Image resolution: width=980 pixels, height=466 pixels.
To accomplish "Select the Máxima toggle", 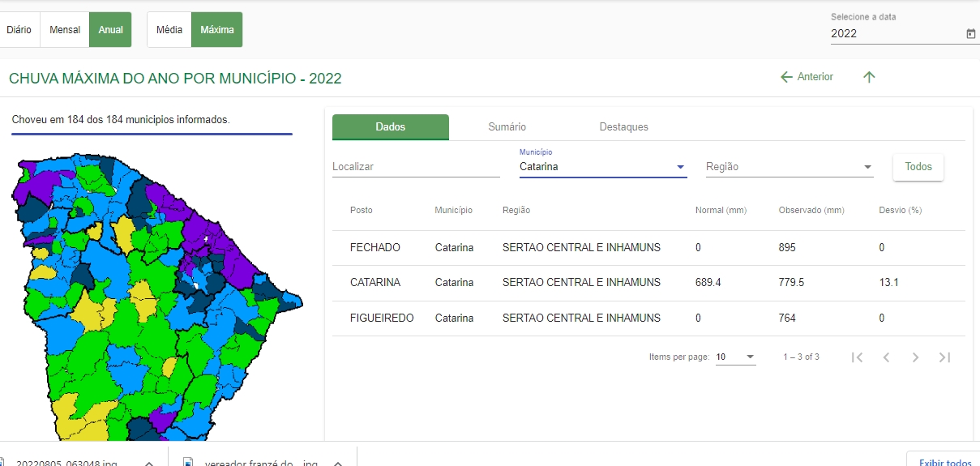I will coord(216,30).
